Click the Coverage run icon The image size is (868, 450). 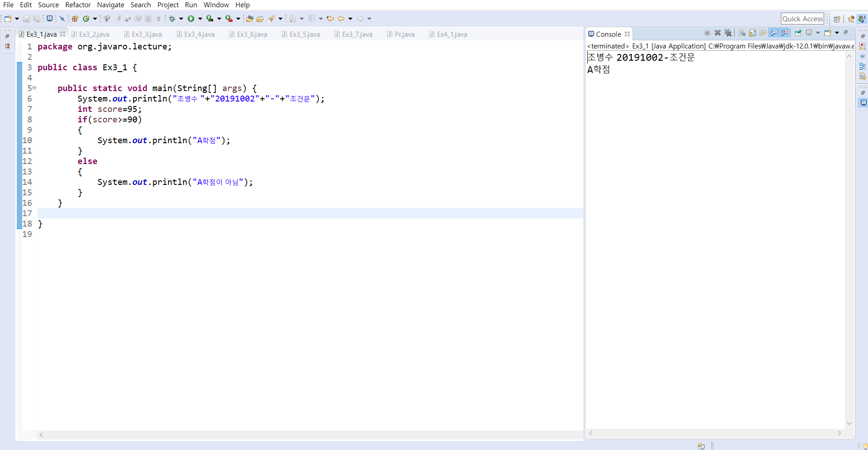click(210, 19)
